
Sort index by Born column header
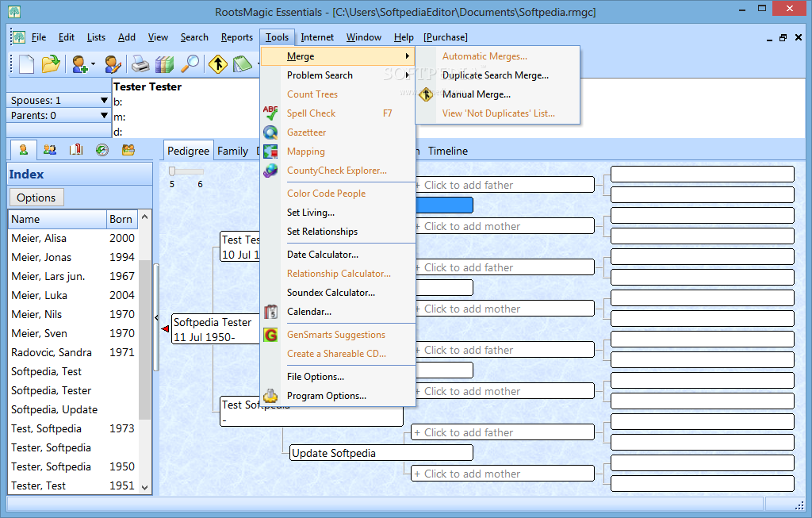122,219
